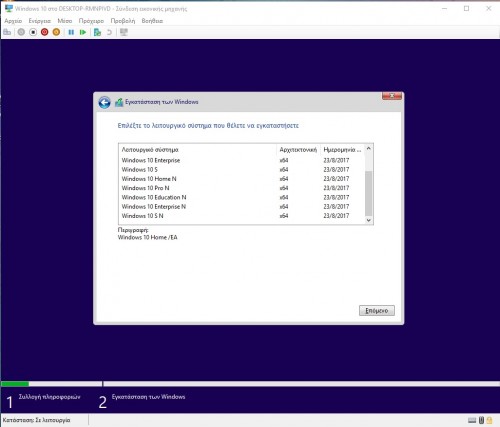
Task: Open the Βοήθεια menu
Action: pos(152,21)
